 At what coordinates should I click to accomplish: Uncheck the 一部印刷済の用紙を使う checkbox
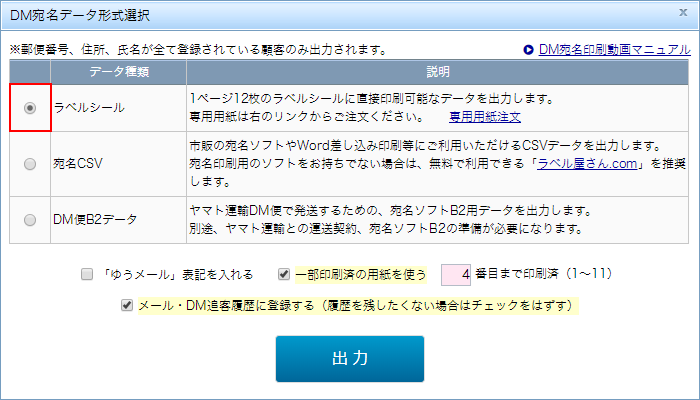point(285,274)
